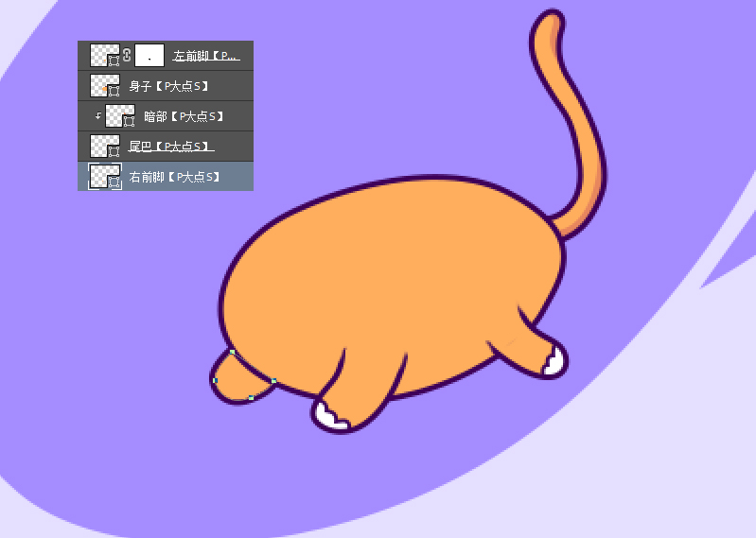Click the topmost anchor point of paw path
Viewport: 756px width, 538px height.
[x=232, y=353]
